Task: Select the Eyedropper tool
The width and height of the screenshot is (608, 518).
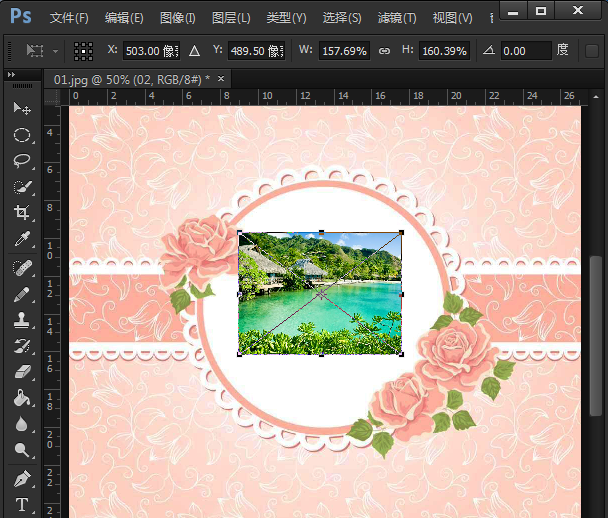Action: (x=21, y=240)
